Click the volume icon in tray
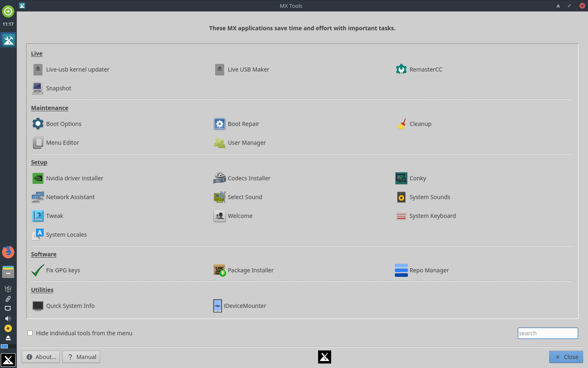This screenshot has height=368, width=588. coord(8,319)
